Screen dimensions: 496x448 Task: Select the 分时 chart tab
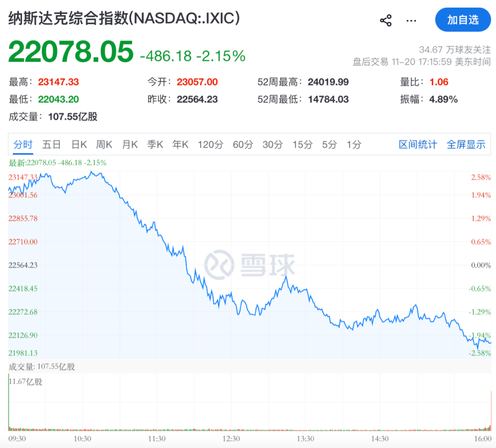click(23, 145)
